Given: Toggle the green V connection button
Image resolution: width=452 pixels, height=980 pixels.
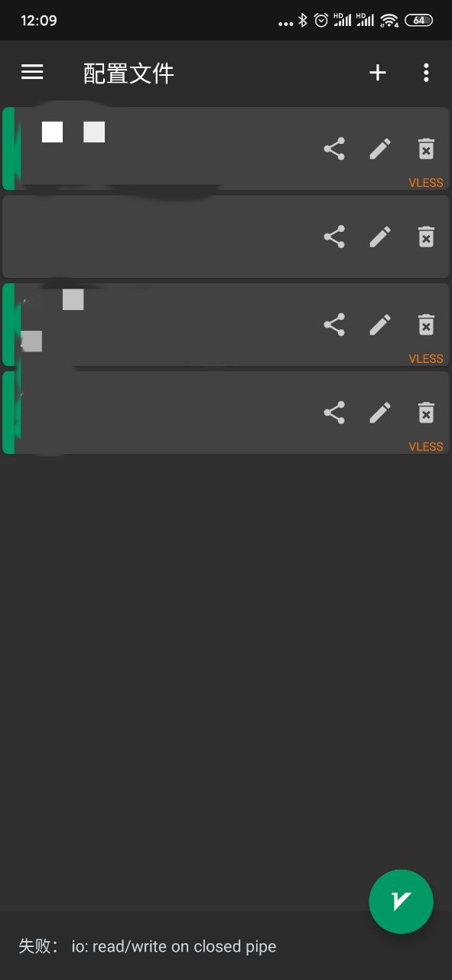Looking at the screenshot, I should pyautogui.click(x=401, y=901).
